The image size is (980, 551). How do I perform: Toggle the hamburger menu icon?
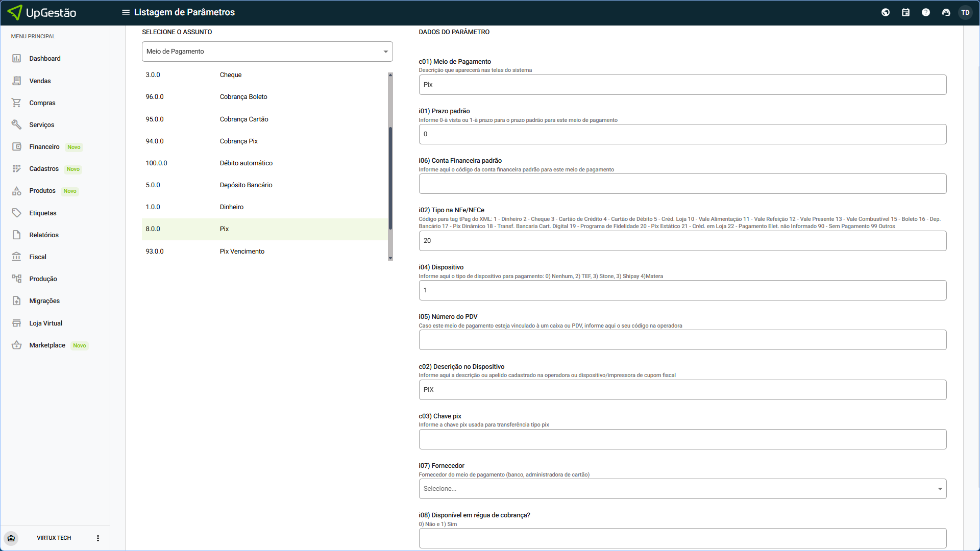click(x=126, y=12)
